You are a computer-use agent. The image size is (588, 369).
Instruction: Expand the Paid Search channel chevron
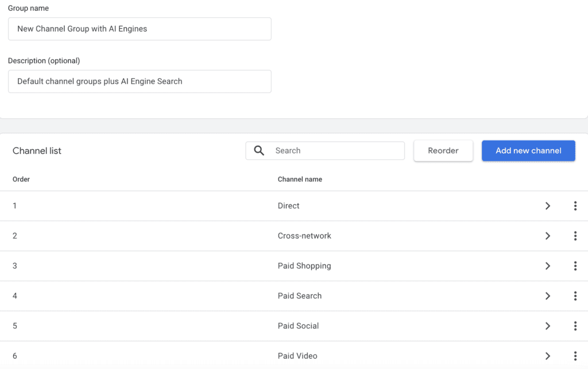click(x=548, y=296)
